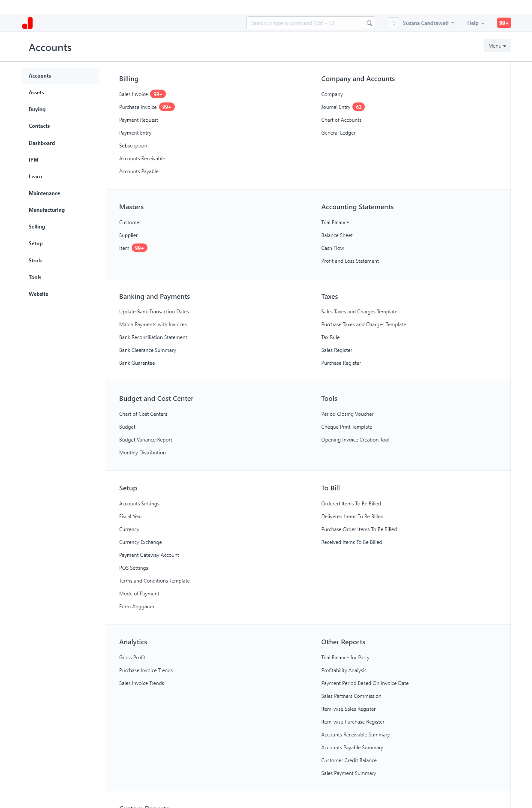Click the 99+ badge beside Item
532x808 pixels.
click(x=139, y=248)
